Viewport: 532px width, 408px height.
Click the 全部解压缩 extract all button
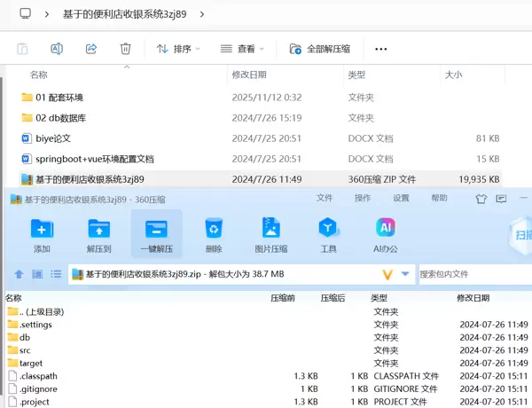coord(319,49)
